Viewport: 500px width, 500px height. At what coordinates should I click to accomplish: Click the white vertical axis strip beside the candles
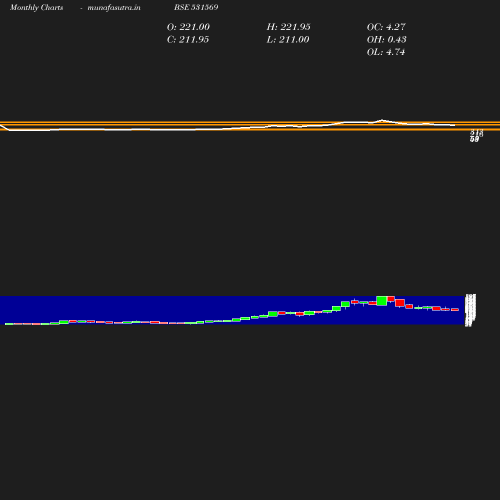[470, 310]
